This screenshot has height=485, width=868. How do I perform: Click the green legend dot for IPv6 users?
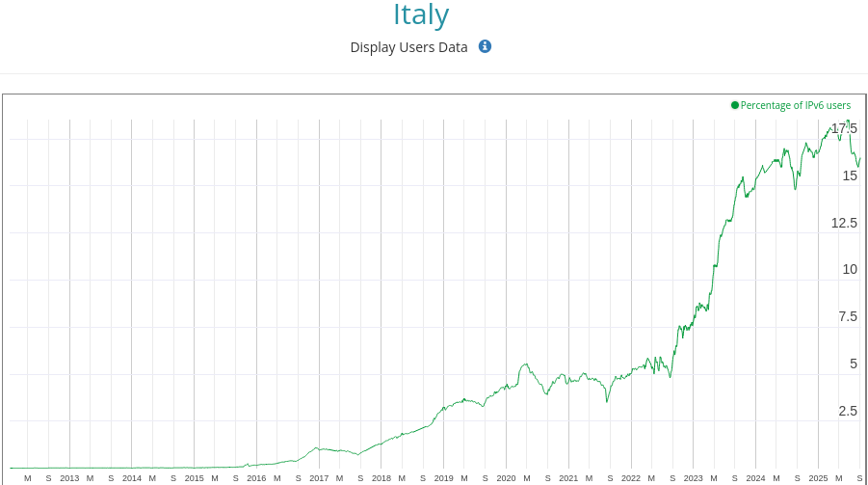735,105
